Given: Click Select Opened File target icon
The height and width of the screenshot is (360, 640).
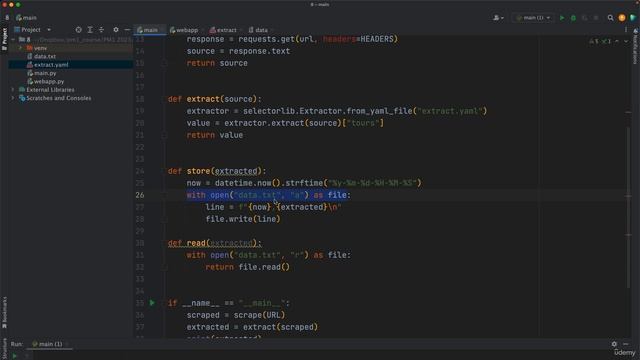Looking at the screenshot, I should (x=78, y=30).
